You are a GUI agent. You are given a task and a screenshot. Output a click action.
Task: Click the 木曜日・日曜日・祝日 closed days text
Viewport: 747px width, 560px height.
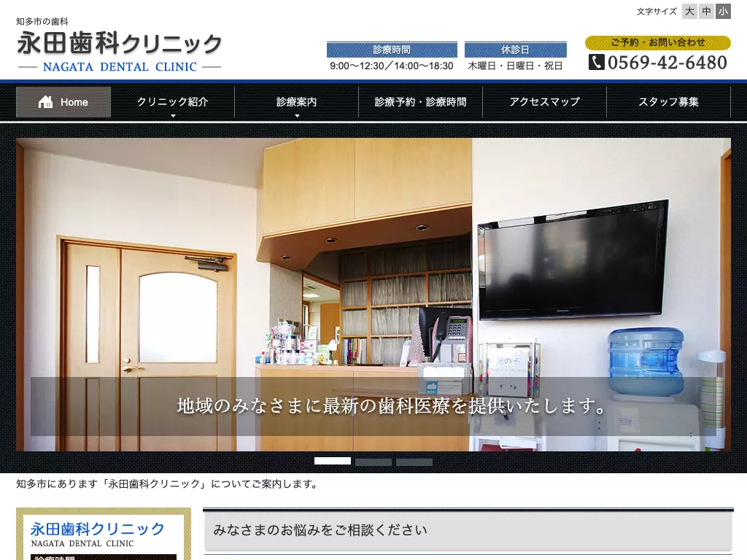pyautogui.click(x=515, y=66)
